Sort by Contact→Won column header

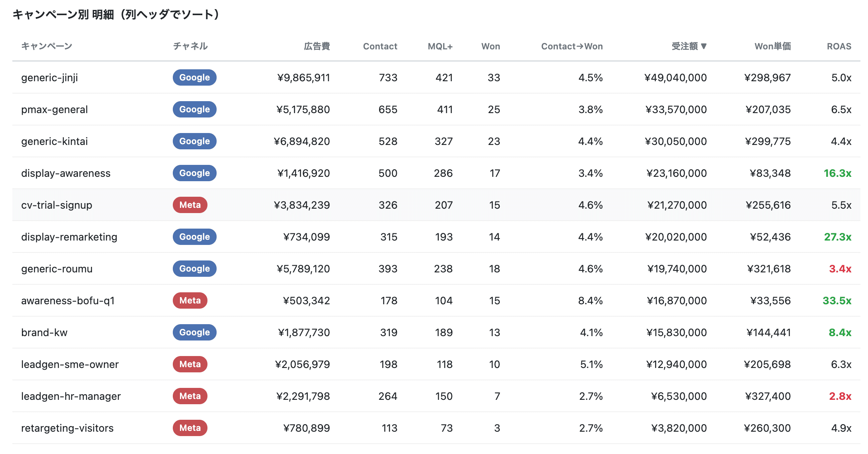(x=572, y=46)
